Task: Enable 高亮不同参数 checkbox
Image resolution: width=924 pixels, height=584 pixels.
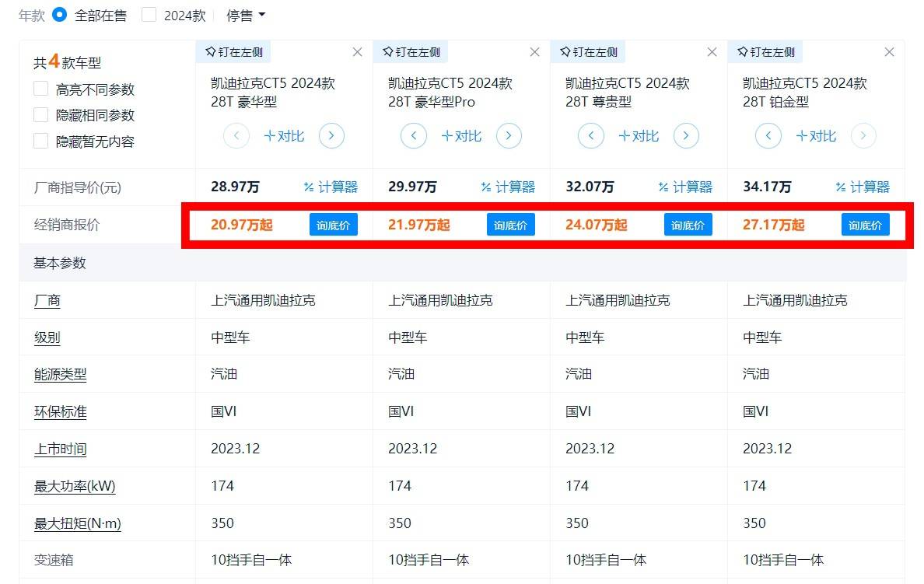Action: (x=41, y=89)
